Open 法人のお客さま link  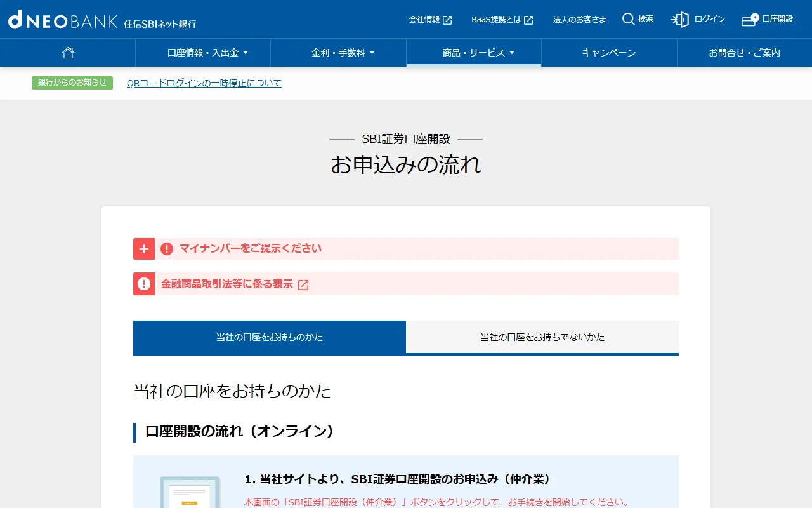coord(580,20)
